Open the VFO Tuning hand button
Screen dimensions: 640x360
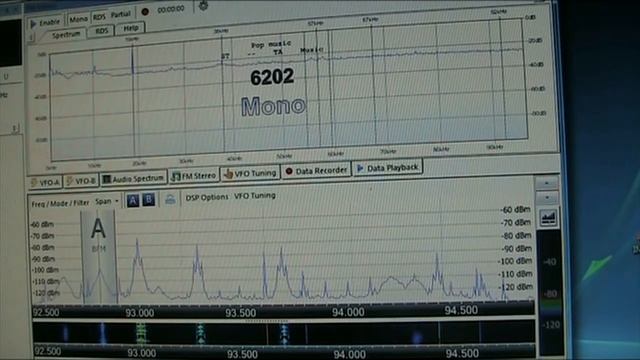(x=250, y=173)
